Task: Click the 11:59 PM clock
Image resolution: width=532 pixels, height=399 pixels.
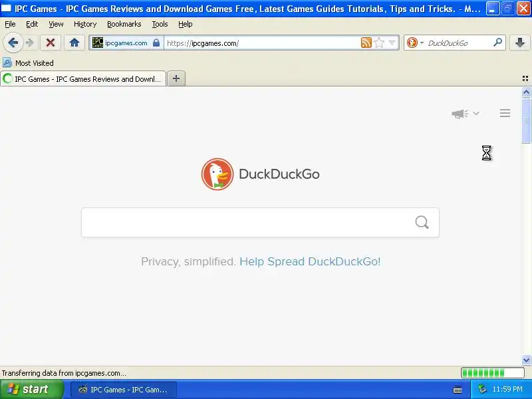Action: [507, 389]
